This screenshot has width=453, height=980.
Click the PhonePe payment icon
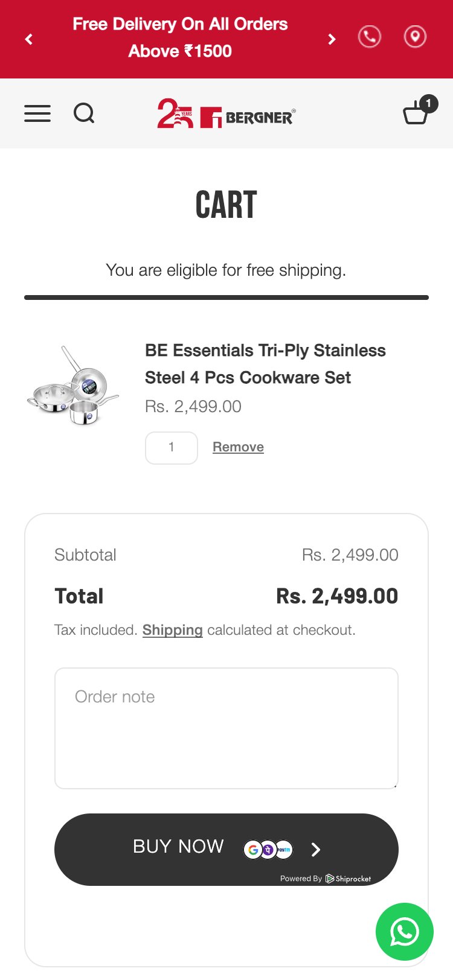pos(268,850)
